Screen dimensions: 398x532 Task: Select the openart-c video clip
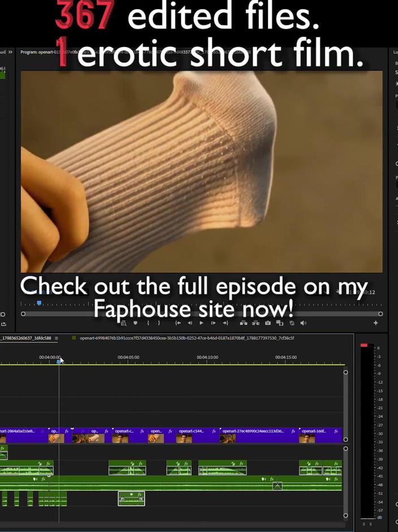[129, 435]
